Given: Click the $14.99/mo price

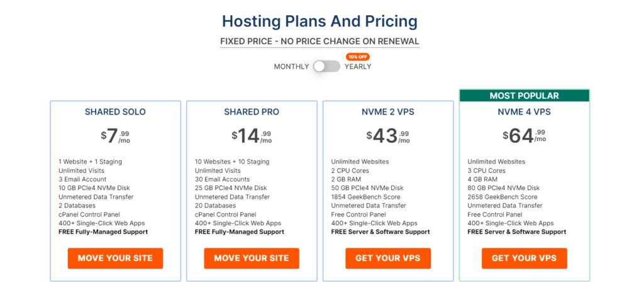Looking at the screenshot, I should click(252, 136).
